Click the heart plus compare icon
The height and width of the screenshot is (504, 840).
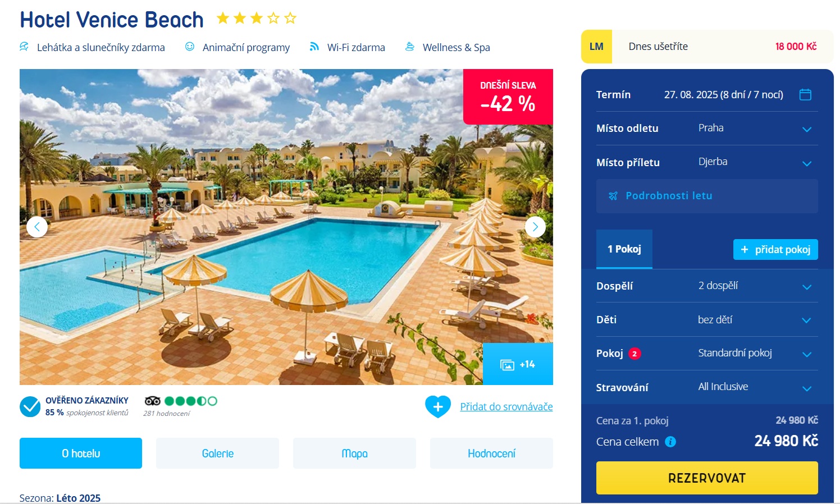pyautogui.click(x=438, y=406)
